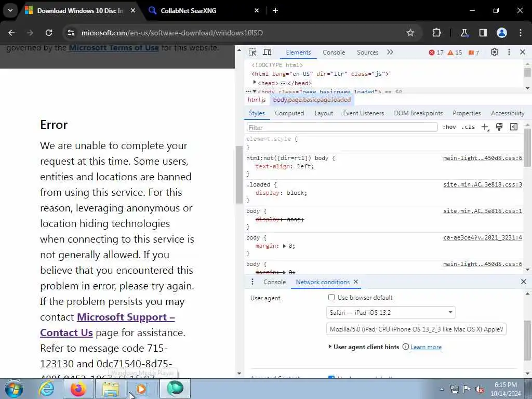Open the drawer three-dot menu
The width and height of the screenshot is (532, 399).
coord(252,282)
